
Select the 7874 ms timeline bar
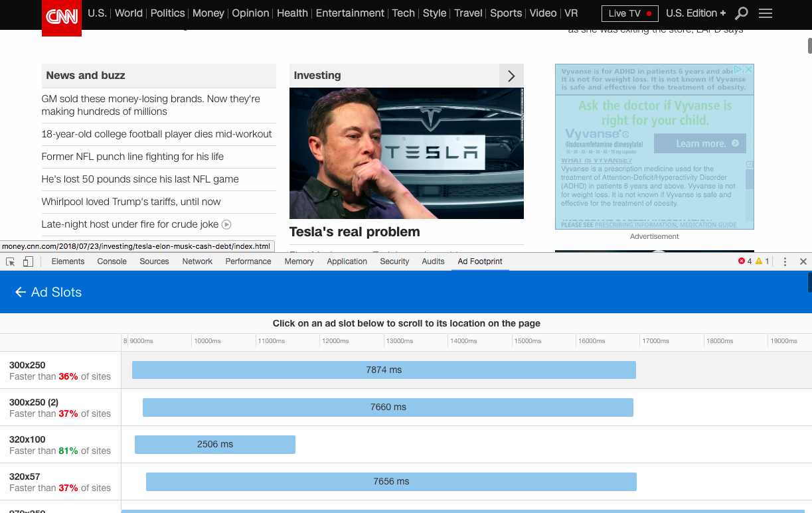click(x=384, y=370)
